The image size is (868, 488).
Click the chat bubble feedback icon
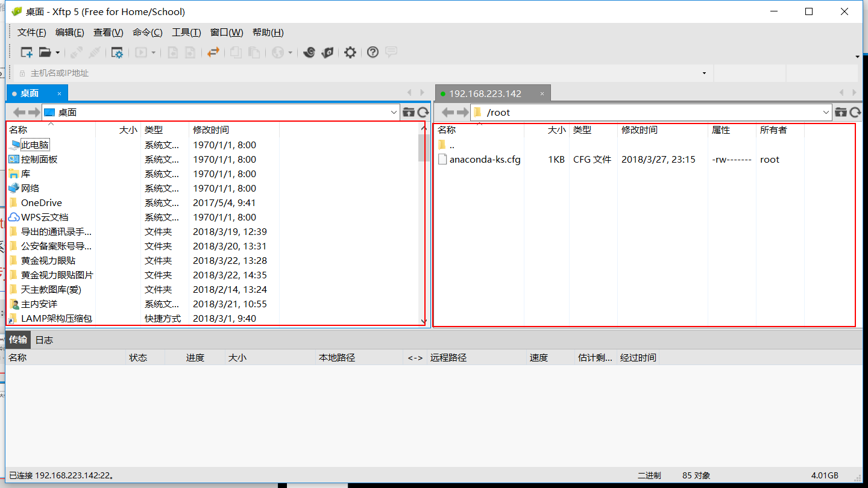pyautogui.click(x=391, y=52)
